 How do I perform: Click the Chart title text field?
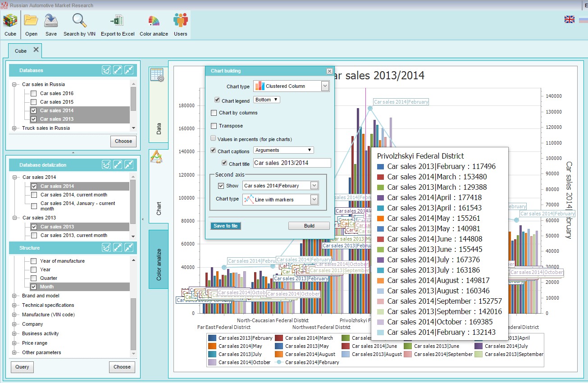[x=292, y=163]
